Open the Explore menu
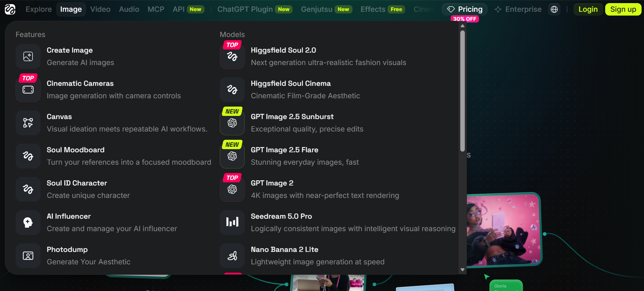 39,9
